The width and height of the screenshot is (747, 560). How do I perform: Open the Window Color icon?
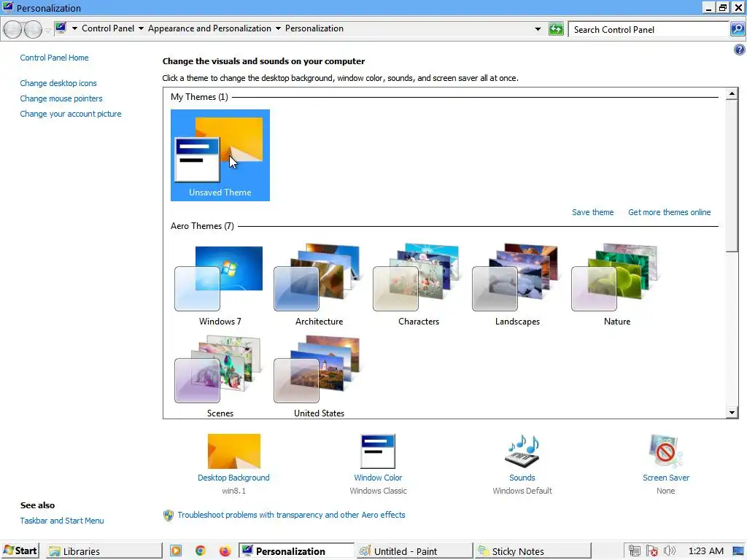(x=378, y=451)
